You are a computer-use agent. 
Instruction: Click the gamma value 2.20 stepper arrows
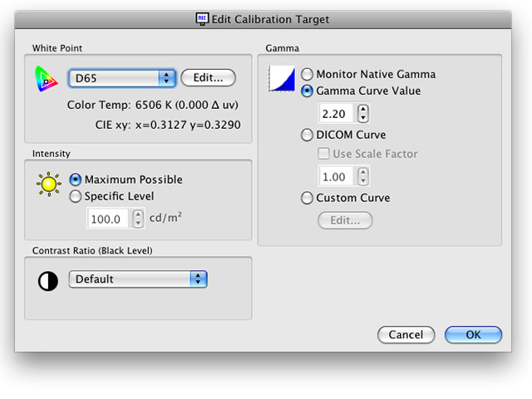coord(362,113)
